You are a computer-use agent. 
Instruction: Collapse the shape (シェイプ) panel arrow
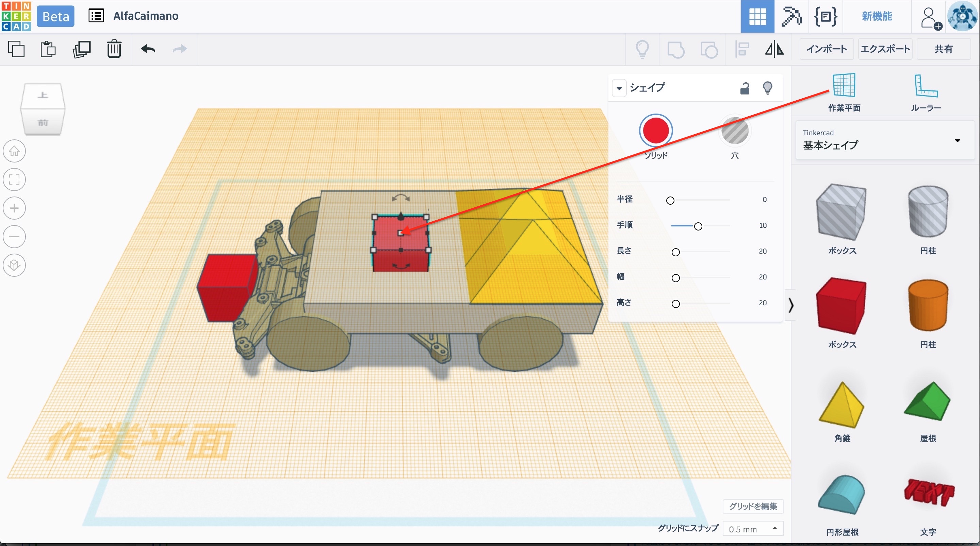619,88
